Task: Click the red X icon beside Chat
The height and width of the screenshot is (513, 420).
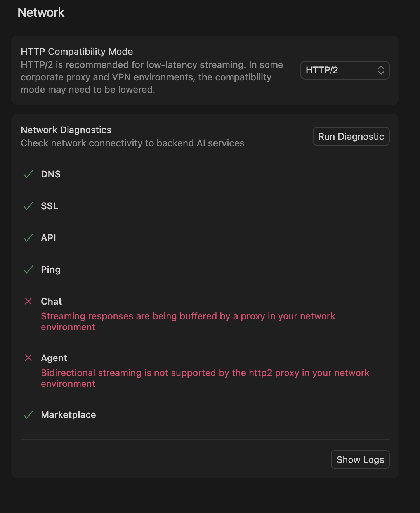Action: click(x=28, y=302)
